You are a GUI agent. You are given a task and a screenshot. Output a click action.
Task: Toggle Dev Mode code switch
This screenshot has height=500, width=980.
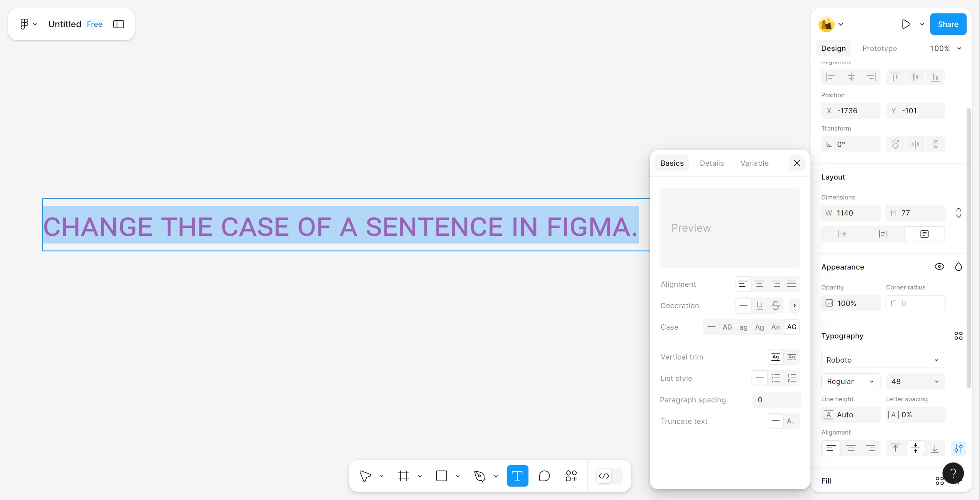[x=610, y=476]
